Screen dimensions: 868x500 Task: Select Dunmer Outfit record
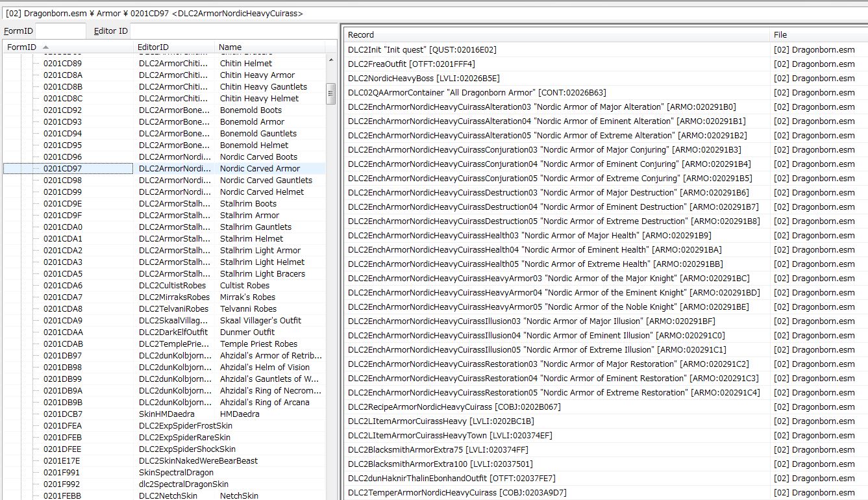164,332
